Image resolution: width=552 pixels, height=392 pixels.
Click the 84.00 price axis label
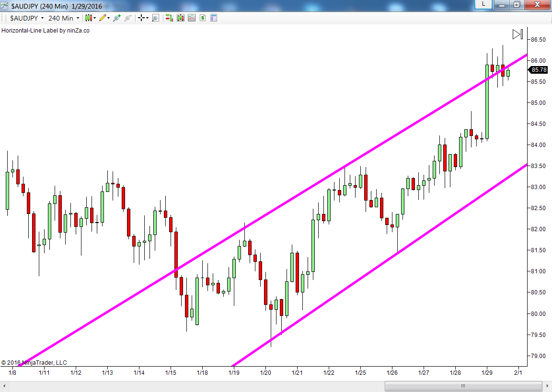[x=538, y=145]
